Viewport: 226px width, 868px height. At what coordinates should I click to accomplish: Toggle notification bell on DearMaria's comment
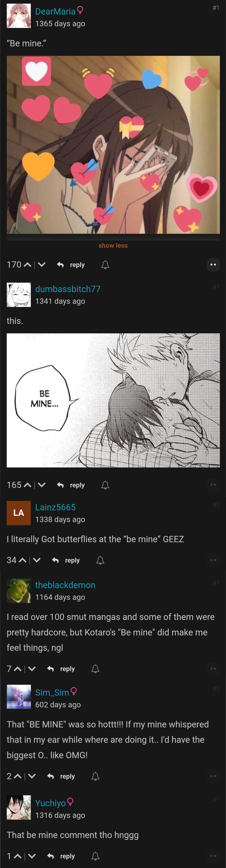[x=105, y=265]
